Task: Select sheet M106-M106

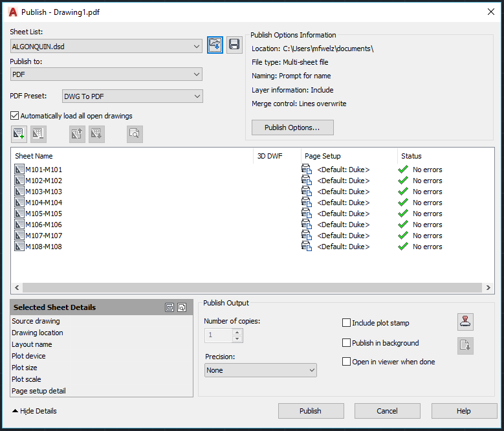Action: pos(43,225)
